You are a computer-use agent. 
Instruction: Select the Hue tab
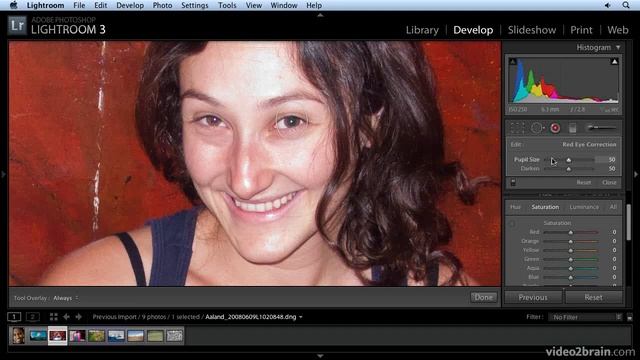[x=515, y=207]
